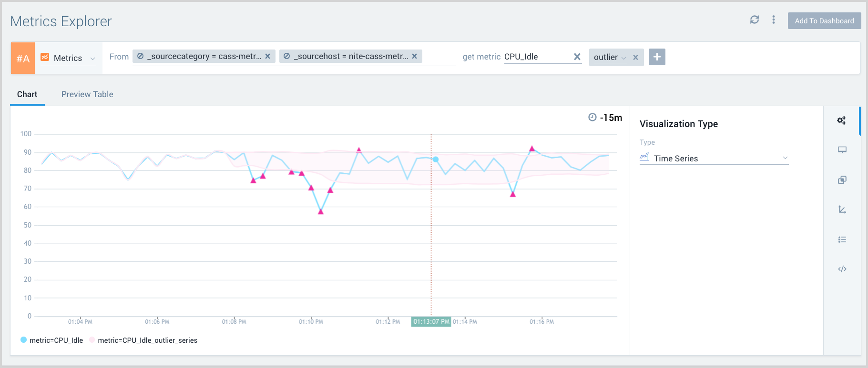Open the display monitor settings icon
Screen dimensions: 868x368
point(842,150)
